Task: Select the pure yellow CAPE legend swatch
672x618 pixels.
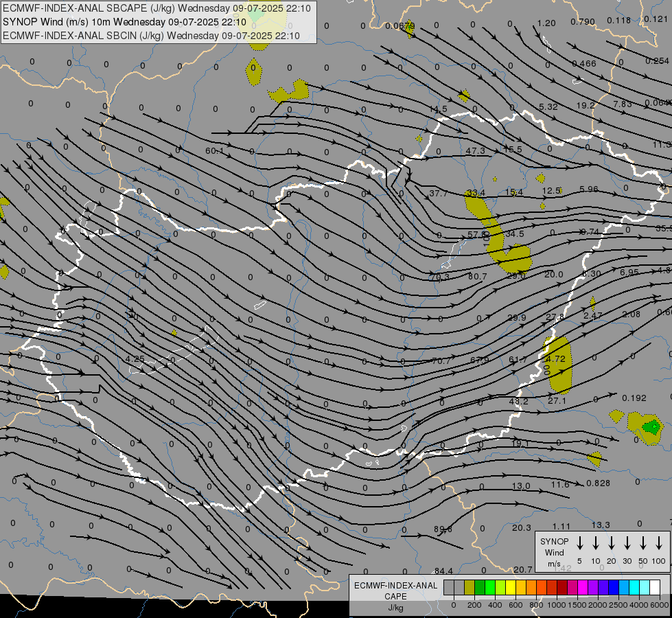Action: pyautogui.click(x=511, y=587)
